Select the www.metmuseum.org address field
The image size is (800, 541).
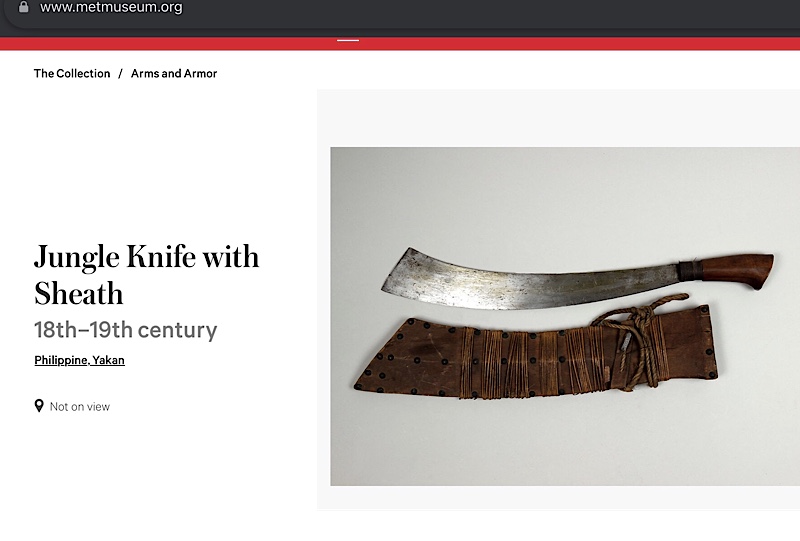click(x=111, y=7)
